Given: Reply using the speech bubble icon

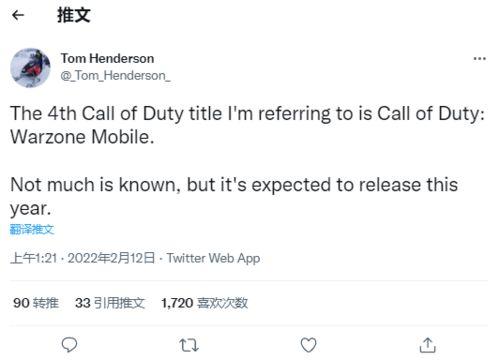Looking at the screenshot, I should click(69, 345).
